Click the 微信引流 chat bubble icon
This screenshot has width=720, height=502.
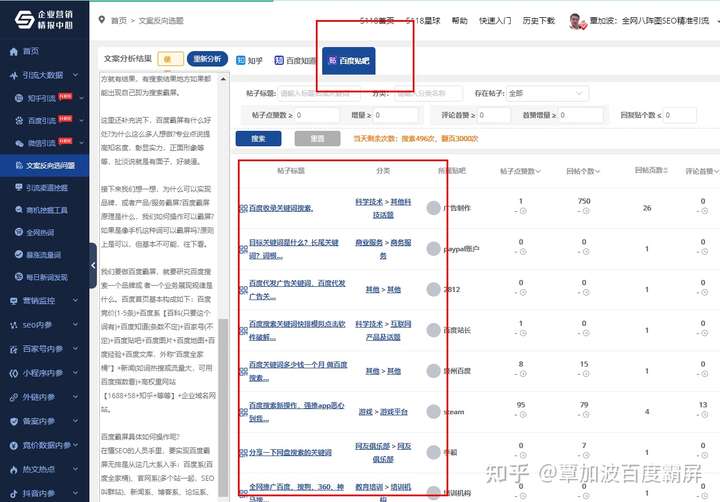tap(19, 143)
